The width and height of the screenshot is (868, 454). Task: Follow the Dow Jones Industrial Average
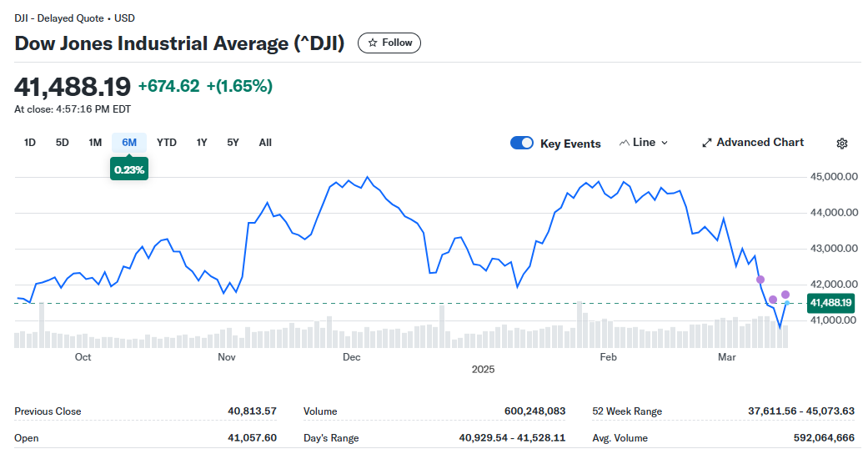click(x=389, y=43)
